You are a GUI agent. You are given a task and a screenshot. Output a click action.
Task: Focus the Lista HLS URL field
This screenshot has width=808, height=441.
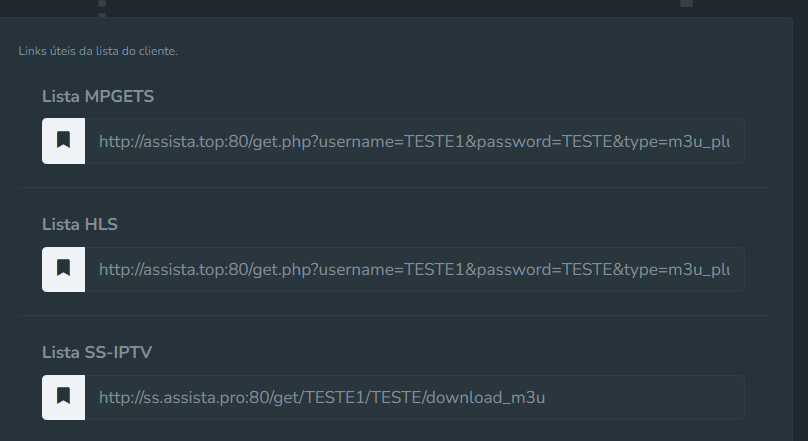(x=415, y=269)
